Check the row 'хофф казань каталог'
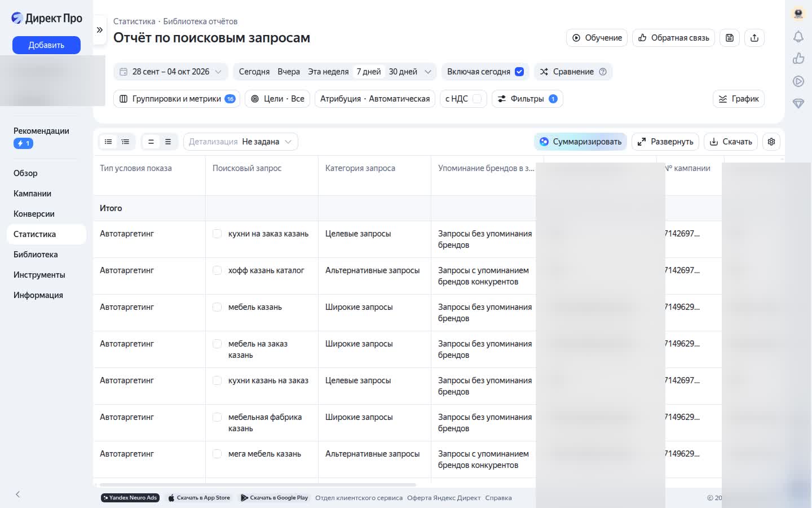This screenshot has height=508, width=812. (x=217, y=270)
